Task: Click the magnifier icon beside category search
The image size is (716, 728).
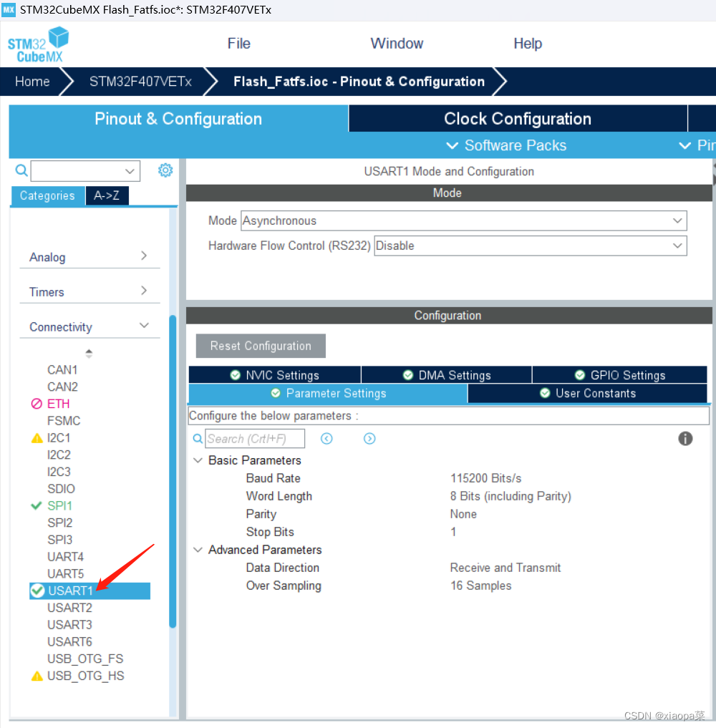Action: click(x=21, y=170)
